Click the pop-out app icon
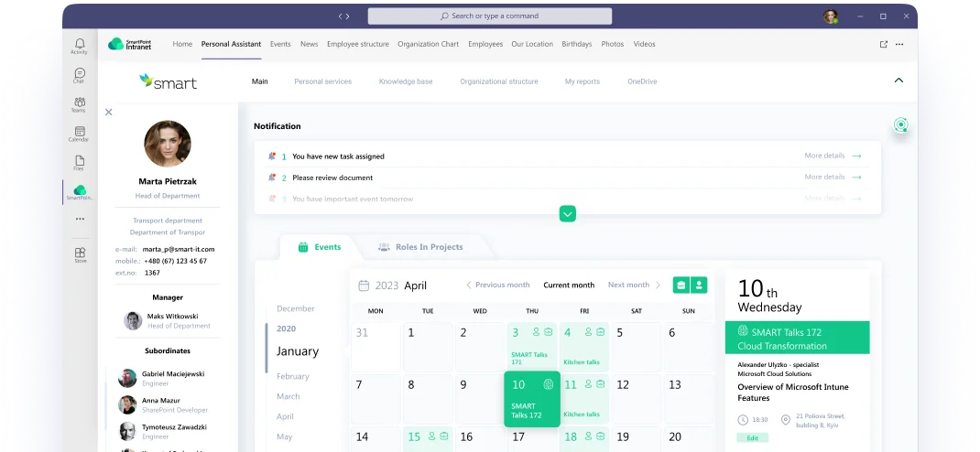Image resolution: width=980 pixels, height=452 pixels. coord(883,44)
